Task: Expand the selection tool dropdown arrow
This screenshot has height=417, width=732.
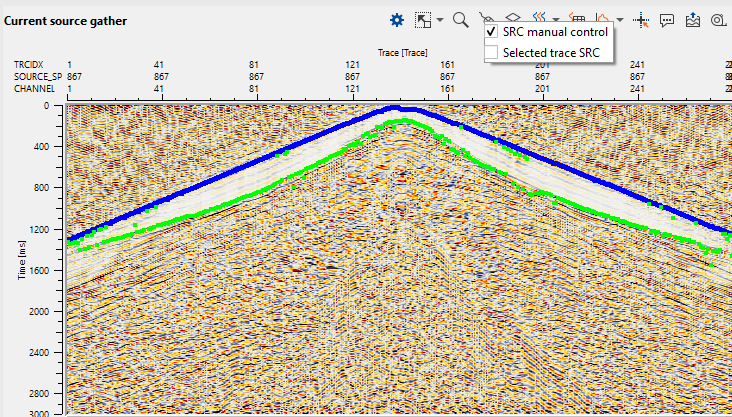Action: coord(439,20)
